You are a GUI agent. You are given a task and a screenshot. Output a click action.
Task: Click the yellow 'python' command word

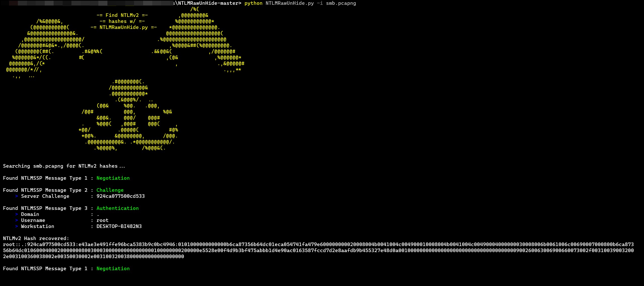(253, 3)
